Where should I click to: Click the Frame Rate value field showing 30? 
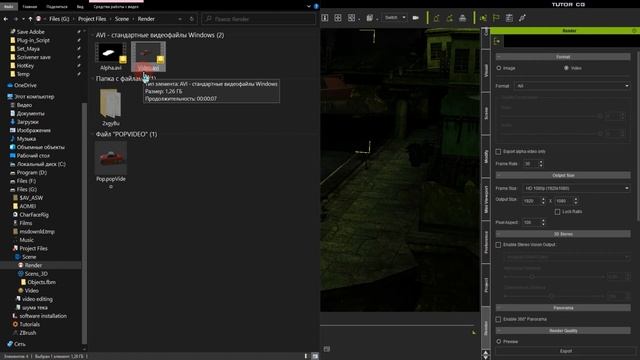pos(530,164)
